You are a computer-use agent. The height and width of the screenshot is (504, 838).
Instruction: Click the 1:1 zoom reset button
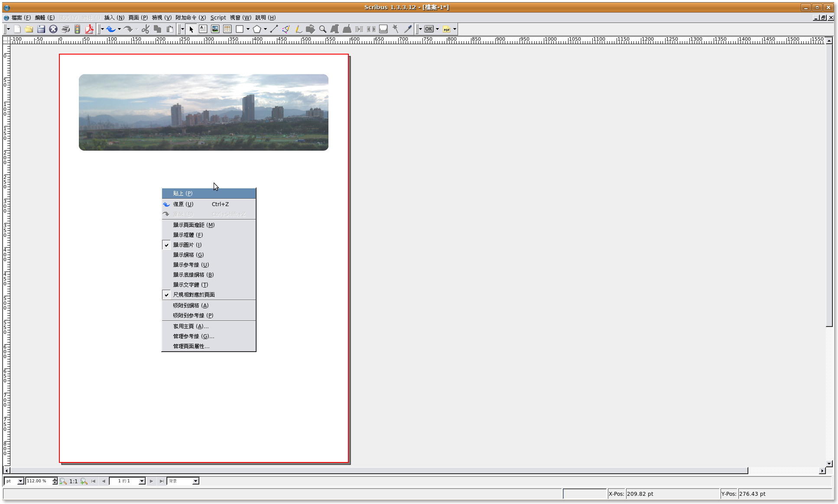(73, 481)
